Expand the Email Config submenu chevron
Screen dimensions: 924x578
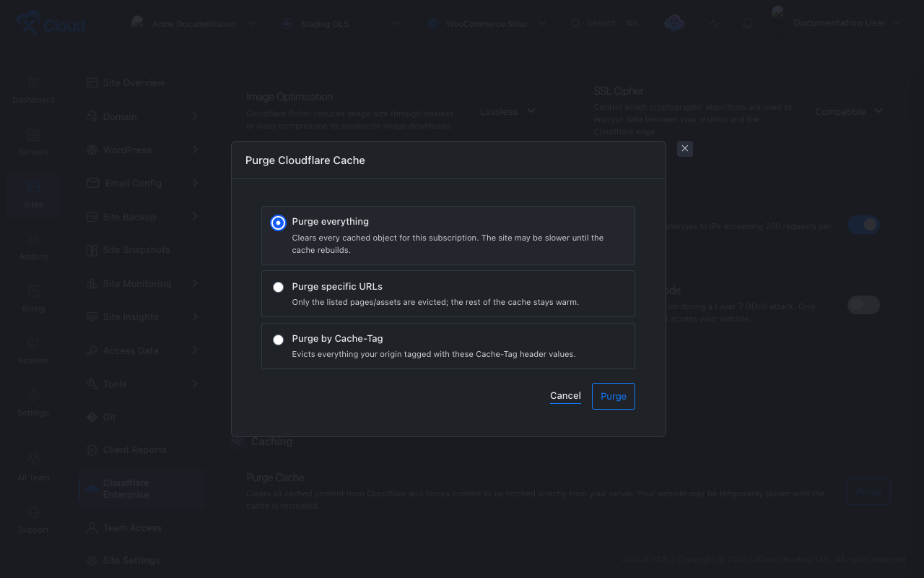[x=195, y=183]
